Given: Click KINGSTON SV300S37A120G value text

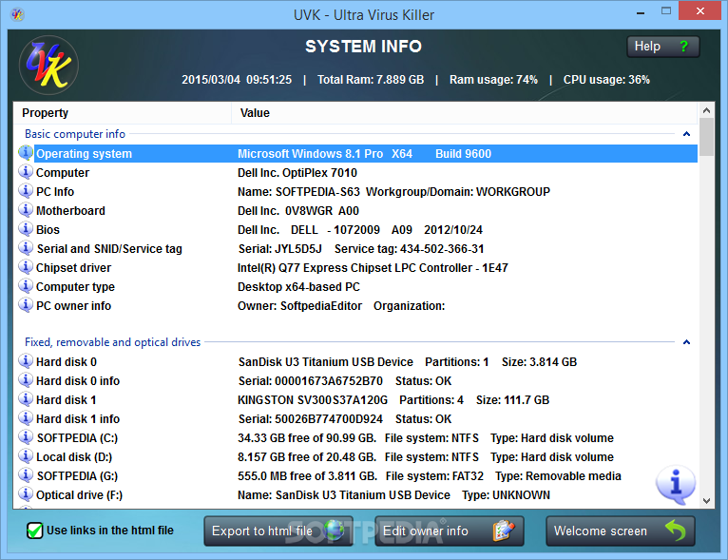Looking at the screenshot, I should coord(313,400).
